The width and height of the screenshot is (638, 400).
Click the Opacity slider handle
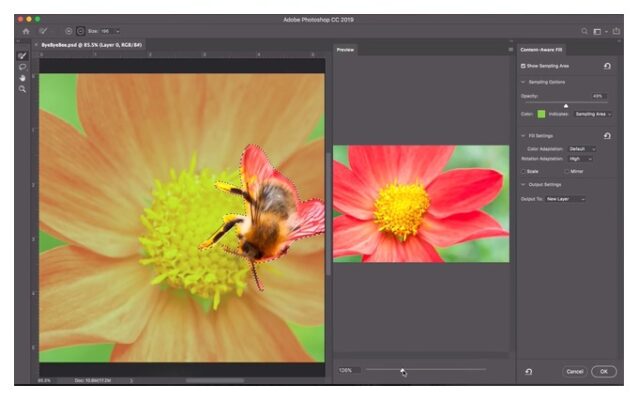(566, 105)
